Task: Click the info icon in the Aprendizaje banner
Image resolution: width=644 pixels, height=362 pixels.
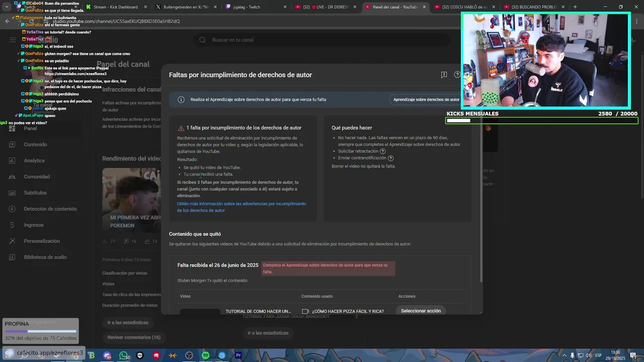Action: pos(181,100)
